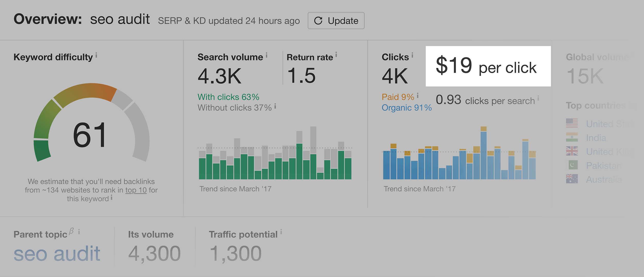This screenshot has width=644, height=277.
Task: Open Clicks info icon
Action: click(x=412, y=55)
